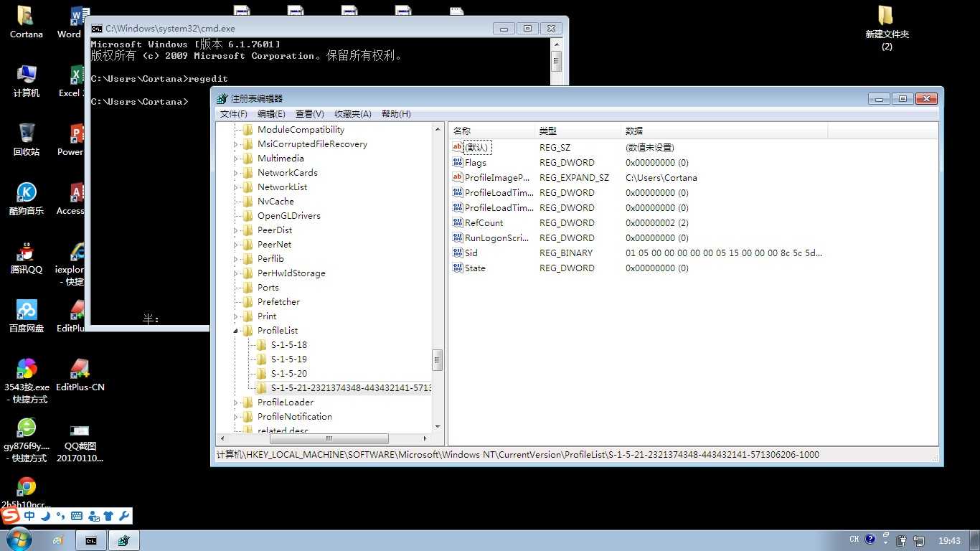Select the Flags value icon
Viewport: 980px width, 551px height.
click(458, 162)
